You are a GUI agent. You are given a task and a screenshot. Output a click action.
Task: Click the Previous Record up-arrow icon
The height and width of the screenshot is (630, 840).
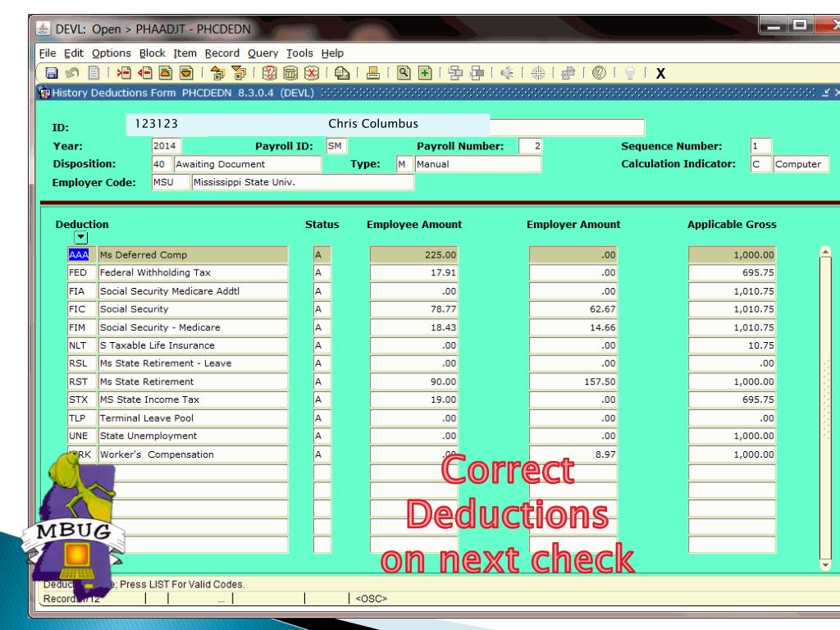166,73
